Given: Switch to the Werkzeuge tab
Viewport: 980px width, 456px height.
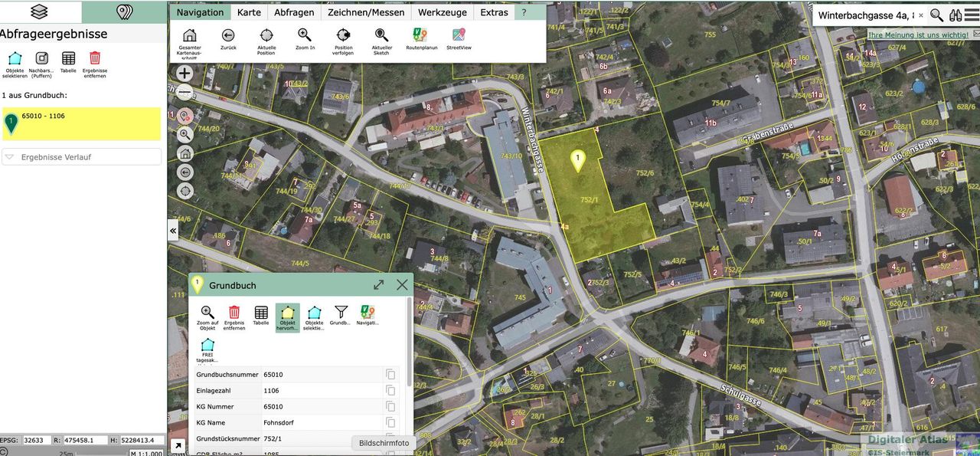Looking at the screenshot, I should pyautogui.click(x=442, y=12).
